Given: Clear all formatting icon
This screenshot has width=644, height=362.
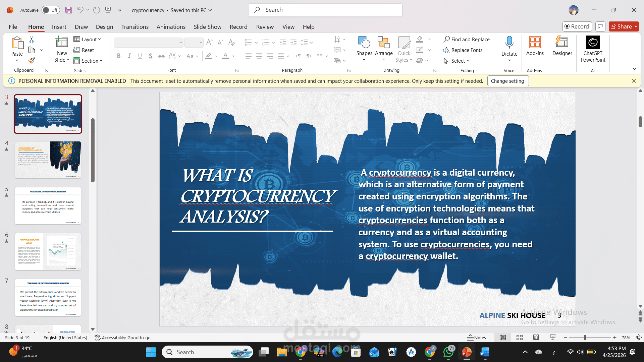Looking at the screenshot, I should click(x=231, y=43).
